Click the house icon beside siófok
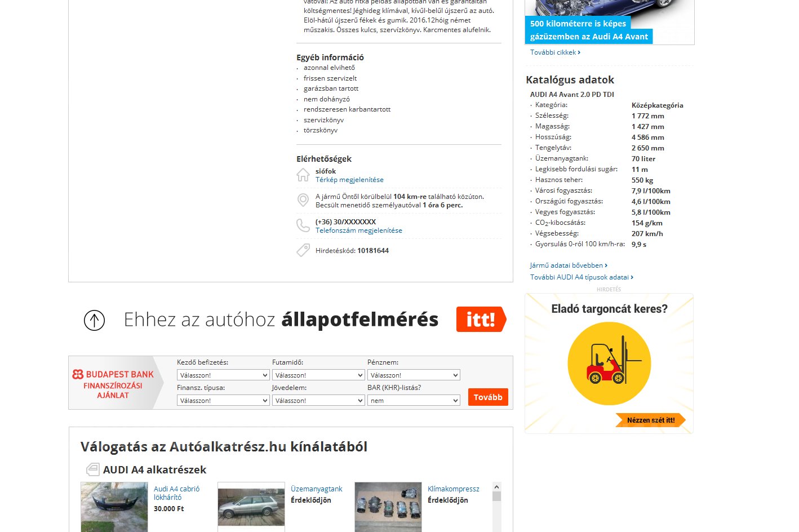 (x=303, y=175)
